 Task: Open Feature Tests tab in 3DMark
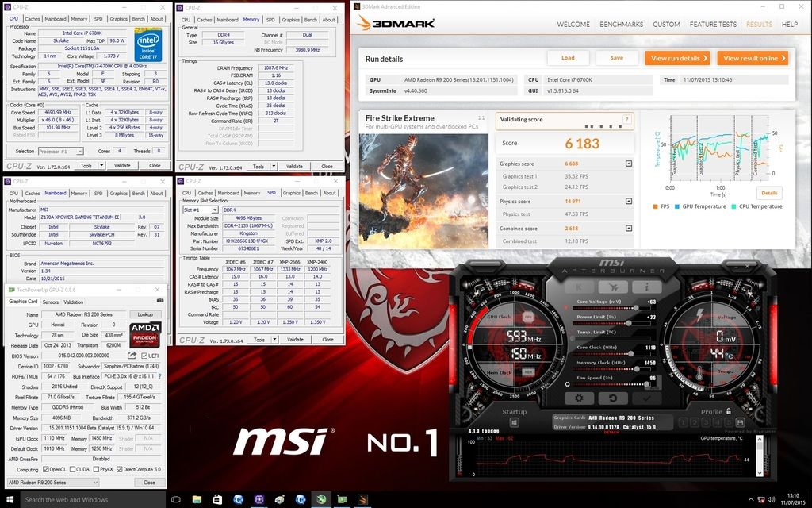click(713, 25)
